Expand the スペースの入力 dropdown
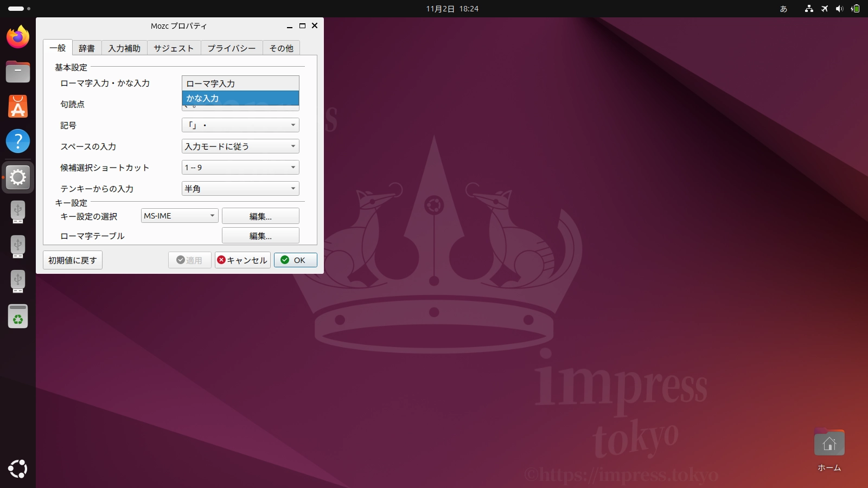This screenshot has width=868, height=488. 240,146
